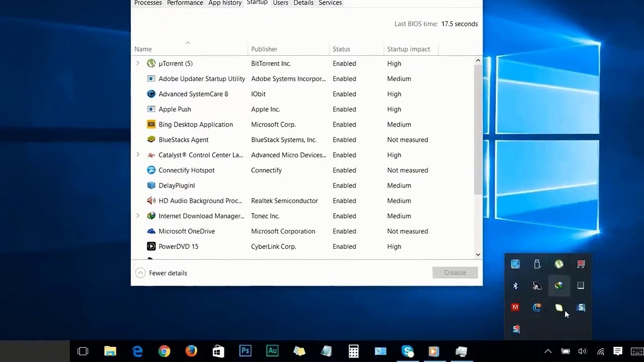Viewport: 644px width, 362px height.
Task: Open Bluetooth icon in tray overflow
Action: tap(515, 286)
